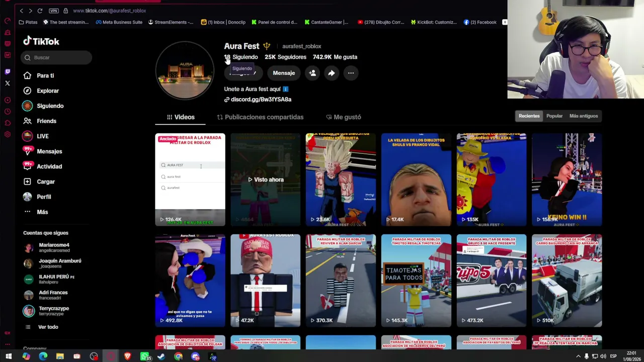This screenshot has height=362, width=644.
Task: Reload the TikTok page
Action: pos(40,11)
